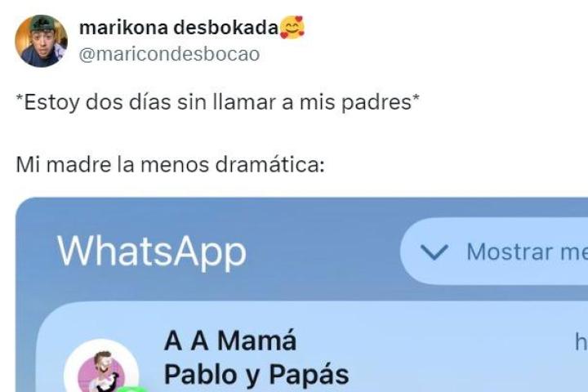Click the group chat avatar thumbnail
The width and height of the screenshot is (588, 392).
click(x=101, y=366)
